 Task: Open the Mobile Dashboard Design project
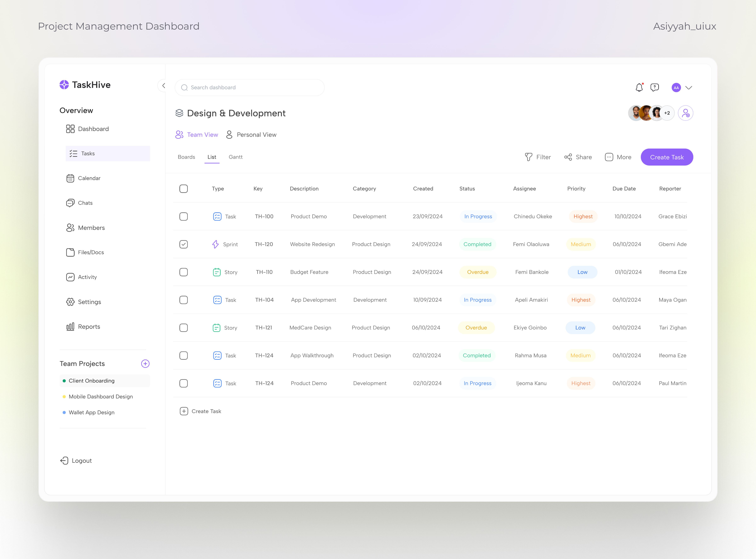click(x=100, y=396)
